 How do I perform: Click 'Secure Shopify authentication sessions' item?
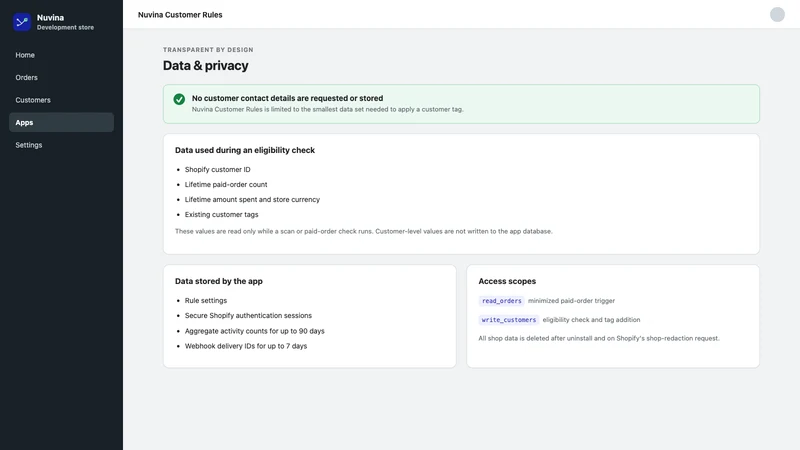point(248,315)
